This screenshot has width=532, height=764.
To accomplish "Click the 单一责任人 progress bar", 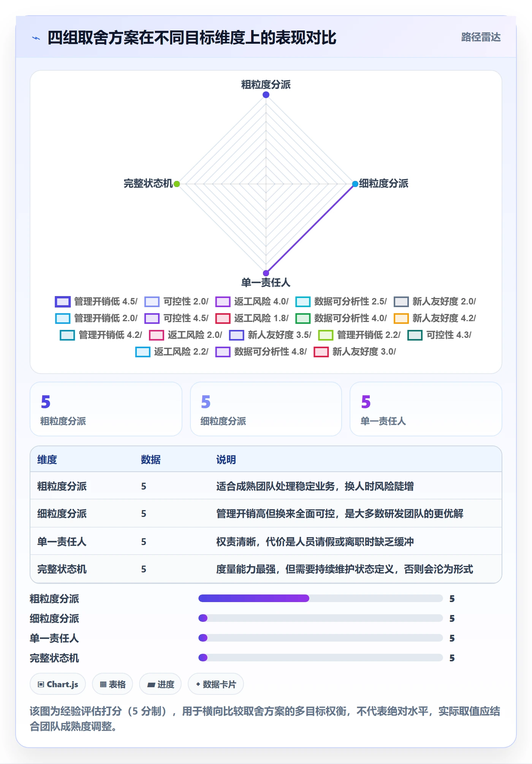I will click(x=321, y=638).
